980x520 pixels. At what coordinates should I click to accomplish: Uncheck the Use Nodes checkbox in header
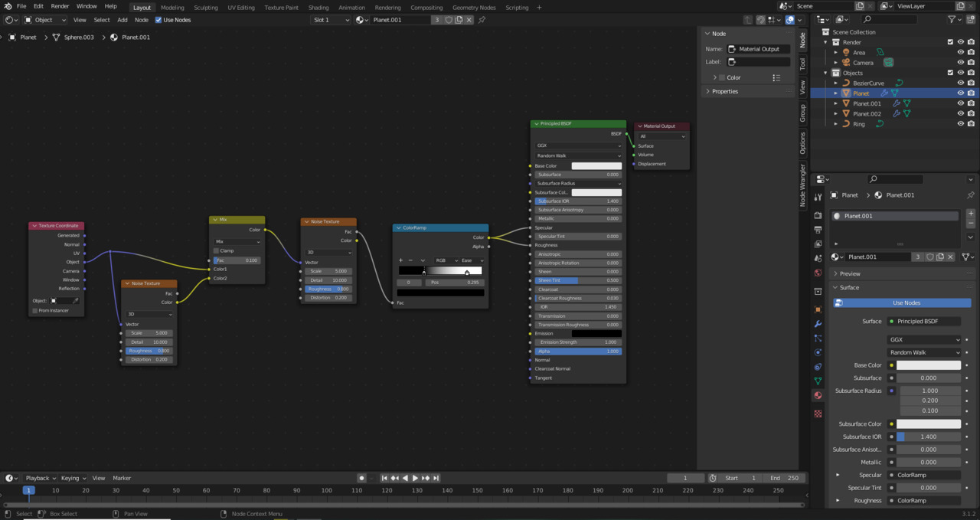coord(158,20)
